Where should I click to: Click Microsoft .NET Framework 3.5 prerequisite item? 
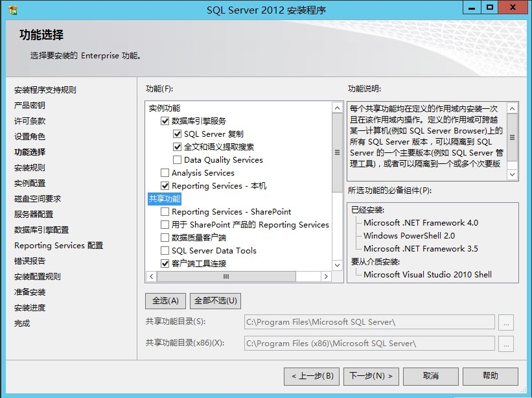click(x=421, y=249)
